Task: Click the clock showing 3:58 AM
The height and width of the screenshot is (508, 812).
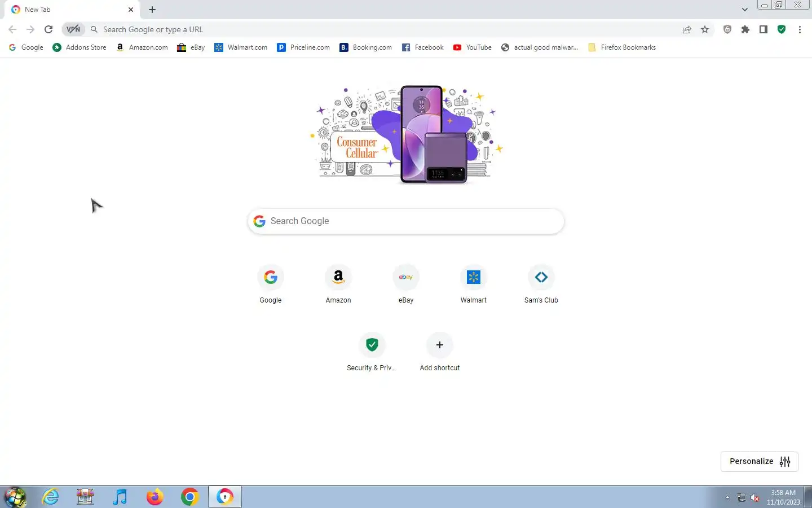Action: point(783,497)
